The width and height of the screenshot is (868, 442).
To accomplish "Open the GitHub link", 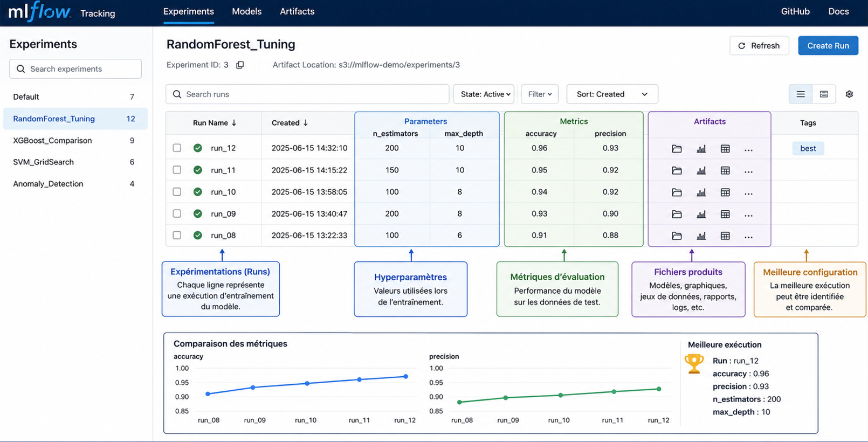I will click(795, 11).
